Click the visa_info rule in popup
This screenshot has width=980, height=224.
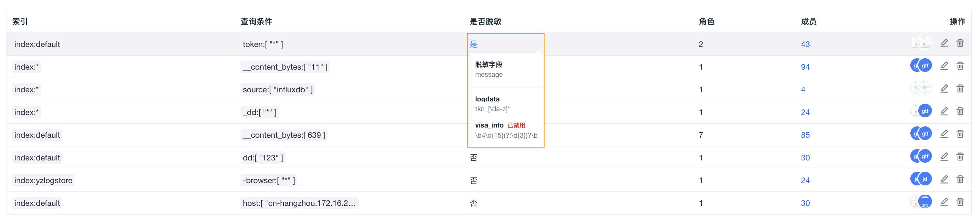[489, 125]
